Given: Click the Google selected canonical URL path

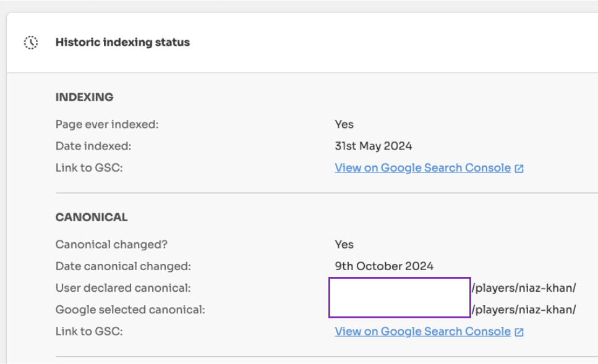Looking at the screenshot, I should 523,310.
